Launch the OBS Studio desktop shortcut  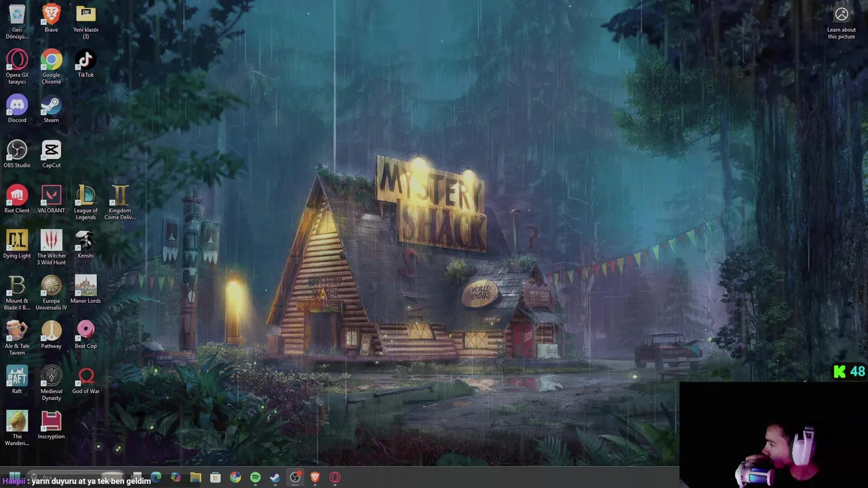click(x=17, y=153)
